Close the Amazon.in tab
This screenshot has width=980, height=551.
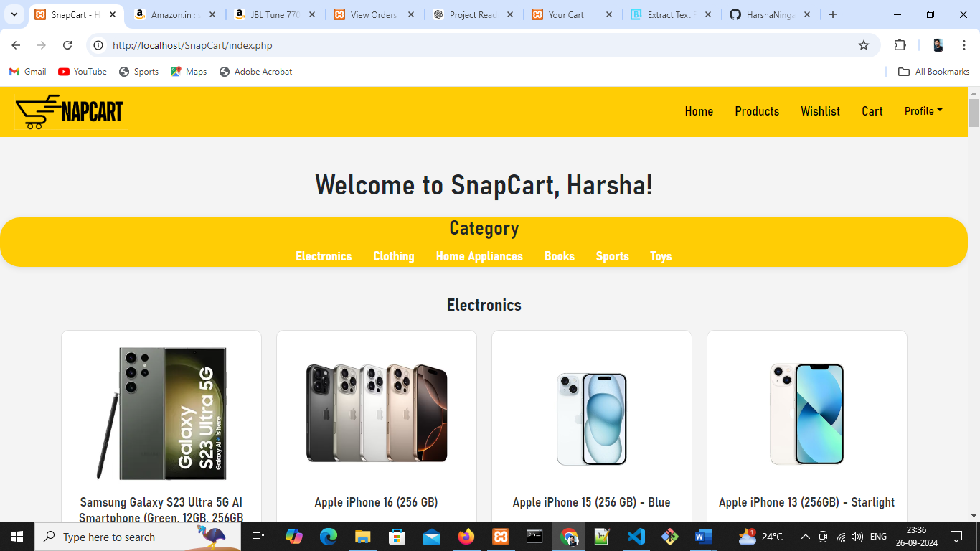213,14
